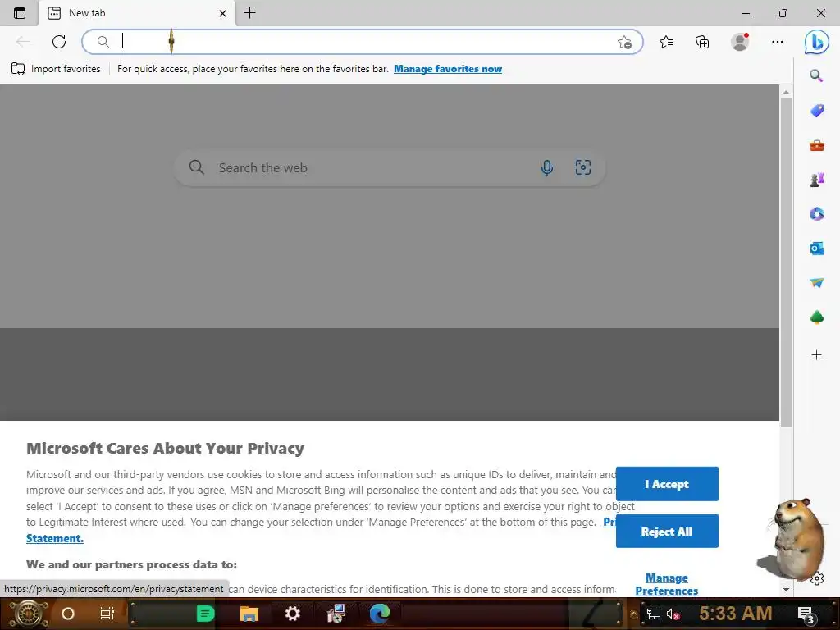Click the back arrow button
840x630 pixels.
[22, 42]
